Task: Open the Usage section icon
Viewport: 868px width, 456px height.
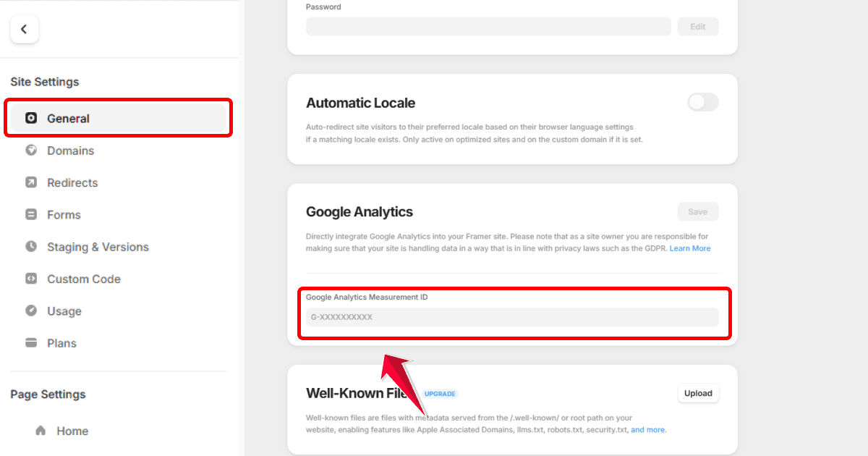Action: pyautogui.click(x=30, y=311)
